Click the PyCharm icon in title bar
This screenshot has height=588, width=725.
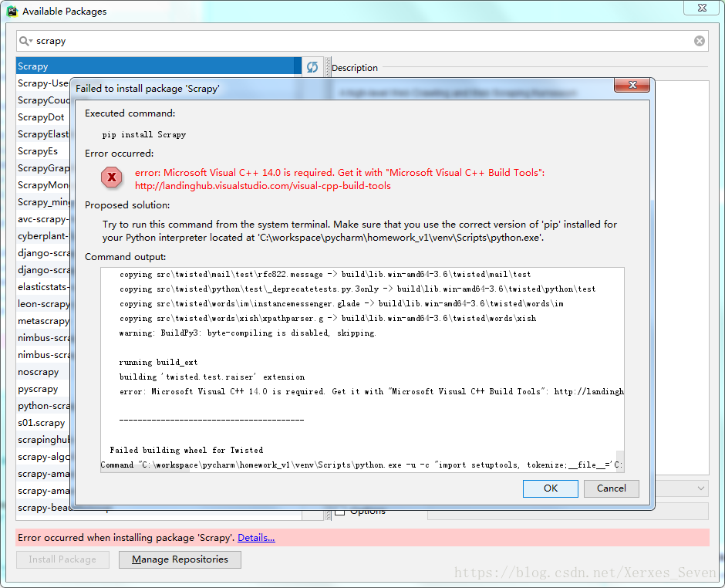point(12,11)
